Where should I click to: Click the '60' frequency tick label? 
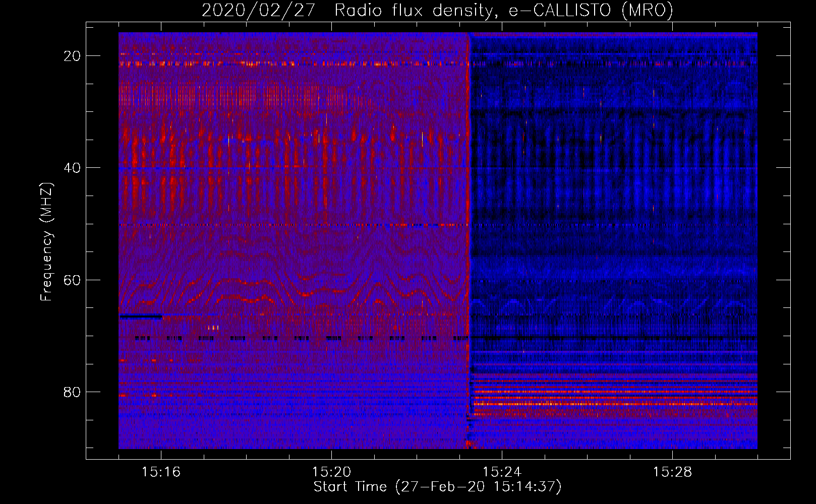72,280
